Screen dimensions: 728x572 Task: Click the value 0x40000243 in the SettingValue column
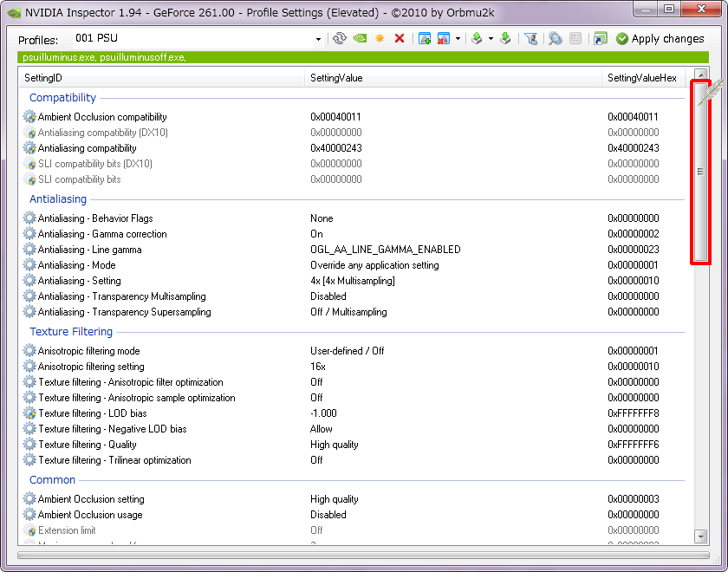pyautogui.click(x=336, y=148)
